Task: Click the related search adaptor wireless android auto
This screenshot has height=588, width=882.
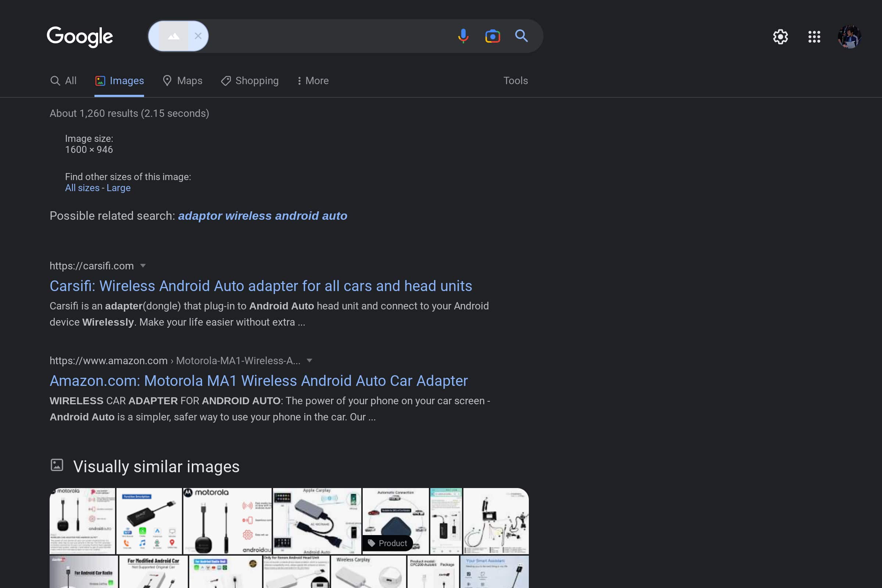Action: click(x=262, y=216)
